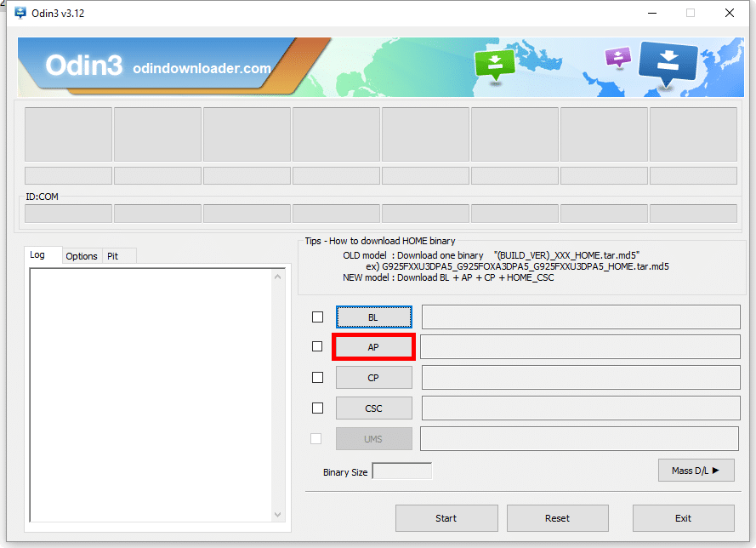
Task: Click the Odin3 v3.12 window title
Action: 58,14
